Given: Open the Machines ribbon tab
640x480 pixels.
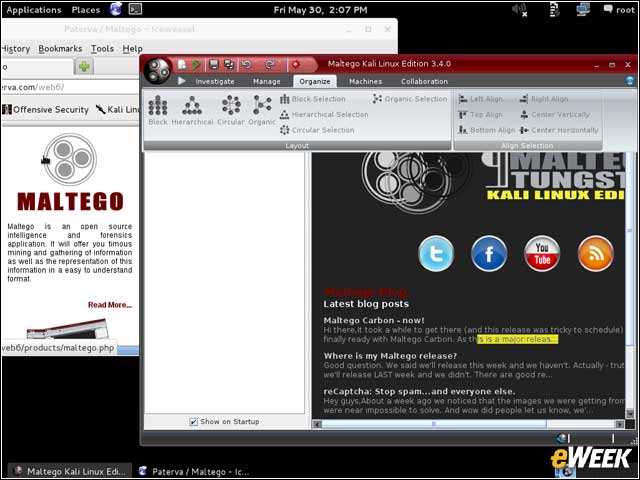Looking at the screenshot, I should tap(365, 81).
